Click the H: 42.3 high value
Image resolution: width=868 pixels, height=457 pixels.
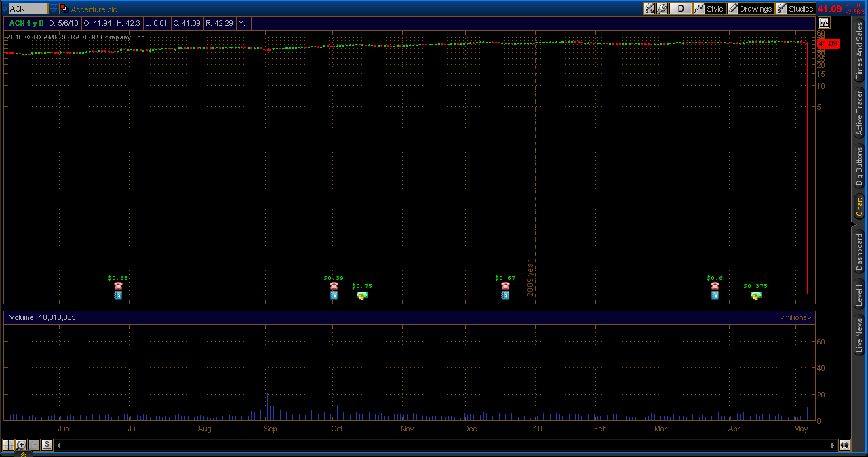tap(128, 23)
